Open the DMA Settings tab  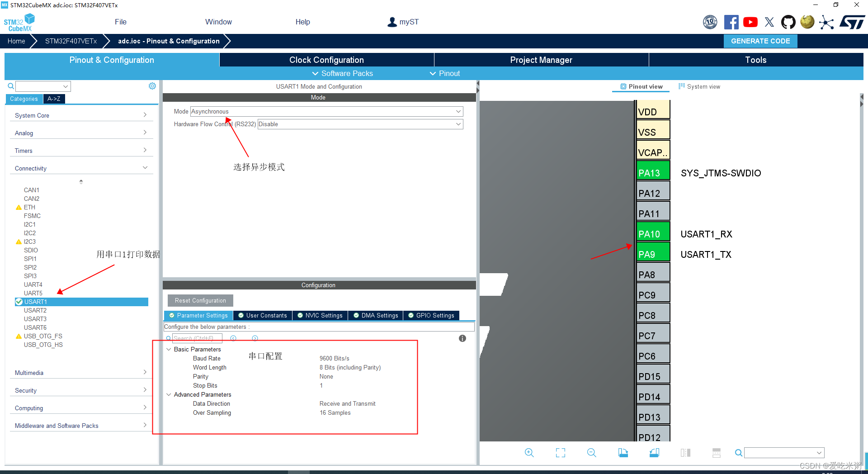point(376,315)
